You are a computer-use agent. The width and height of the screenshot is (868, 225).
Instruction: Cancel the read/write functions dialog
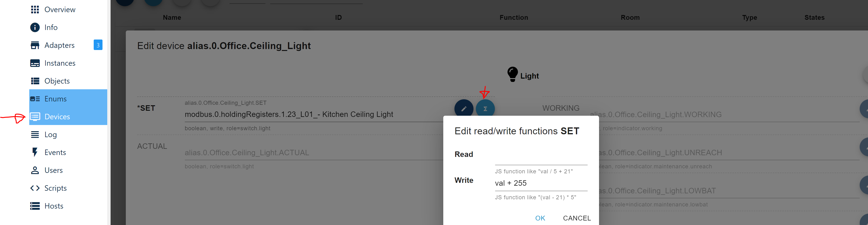(576, 218)
